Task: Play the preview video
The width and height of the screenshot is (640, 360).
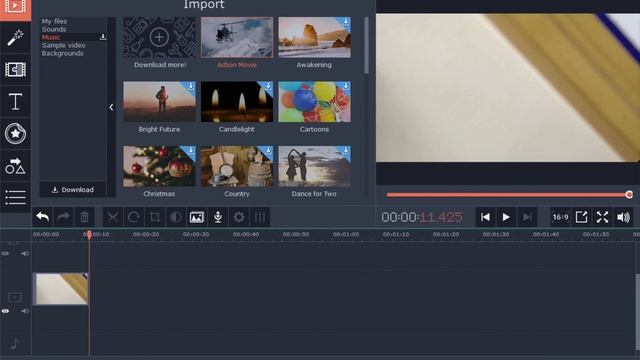Action: (x=506, y=217)
